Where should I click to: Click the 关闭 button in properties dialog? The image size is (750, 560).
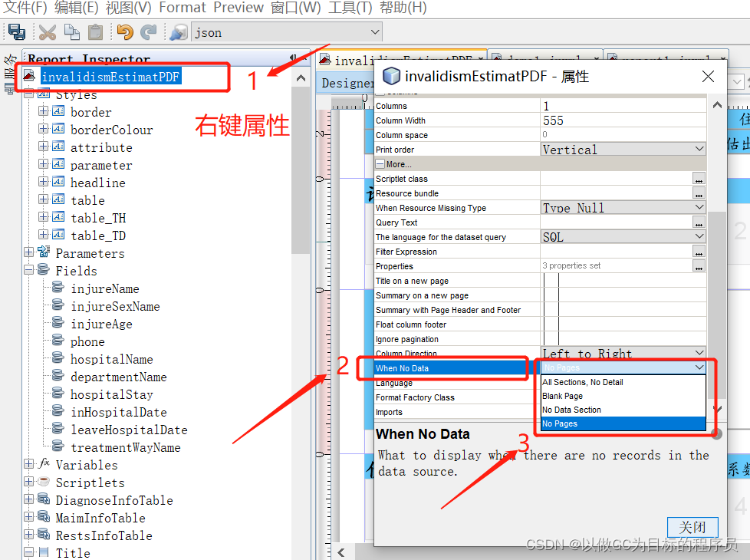692,527
